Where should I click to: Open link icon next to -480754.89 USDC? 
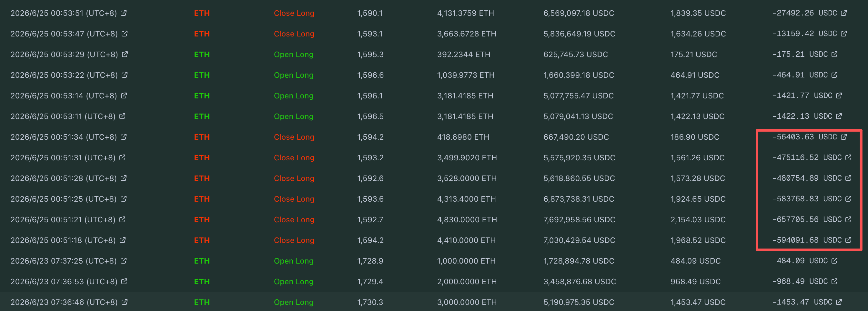tap(848, 178)
